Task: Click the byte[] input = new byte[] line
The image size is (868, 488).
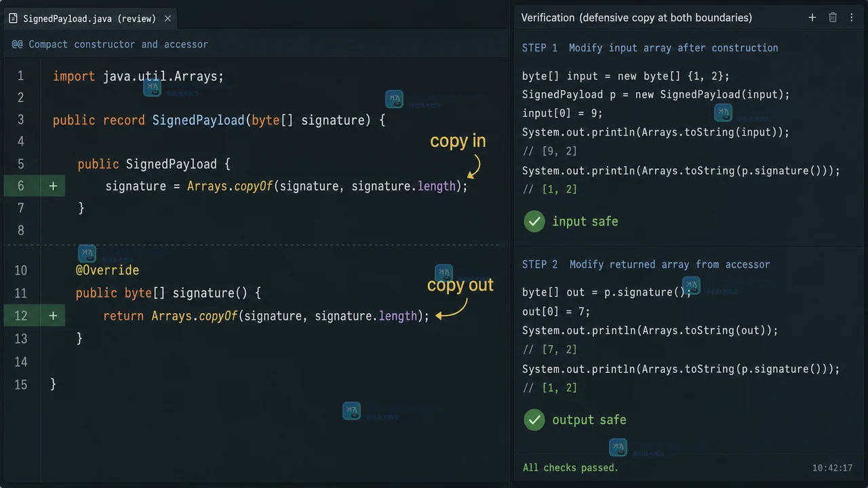Action: tap(625, 76)
